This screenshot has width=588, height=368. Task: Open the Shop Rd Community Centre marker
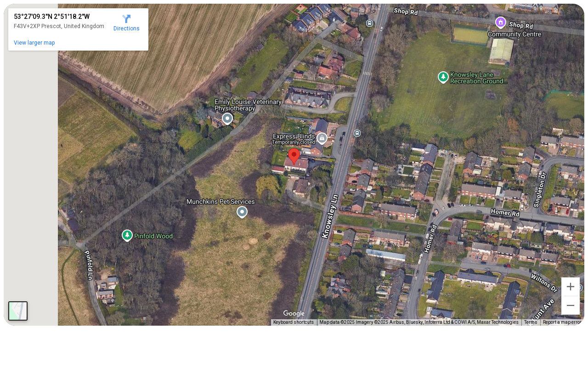501,22
